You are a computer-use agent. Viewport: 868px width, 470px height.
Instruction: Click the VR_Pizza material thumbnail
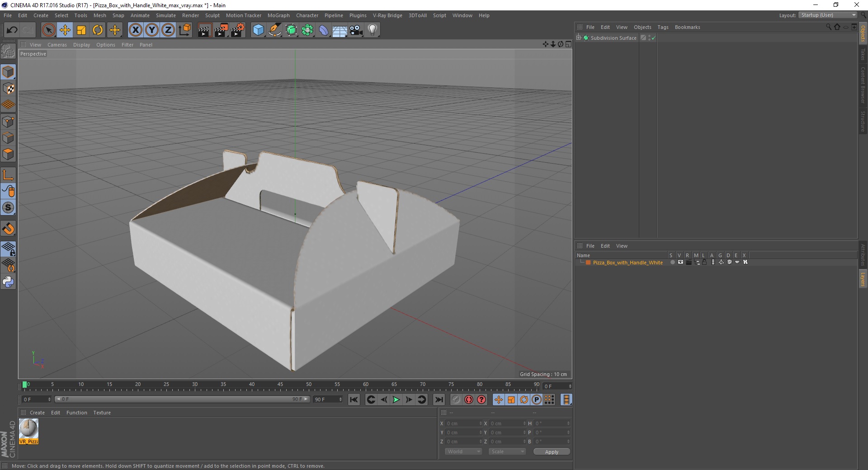(x=28, y=429)
